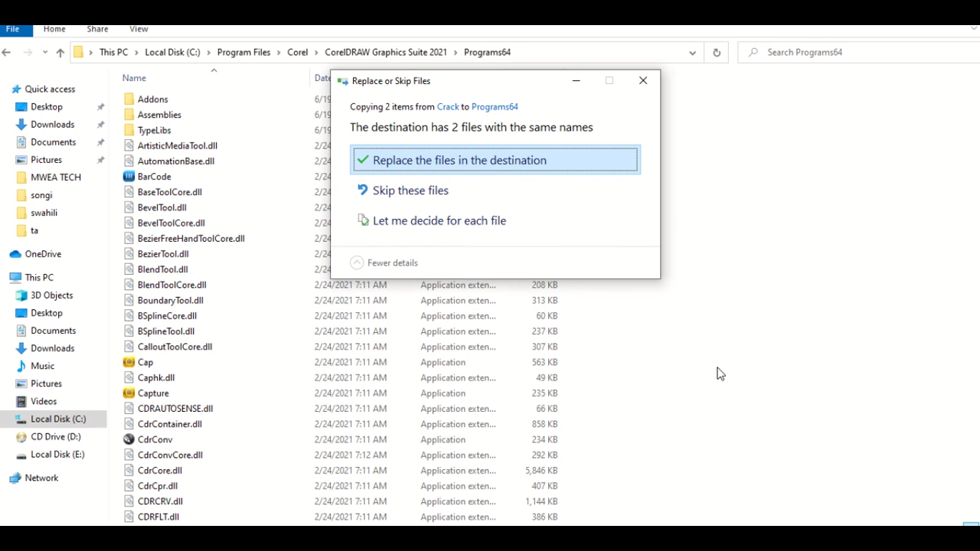The image size is (980, 551).
Task: Open the BarCode application icon
Action: [x=129, y=176]
